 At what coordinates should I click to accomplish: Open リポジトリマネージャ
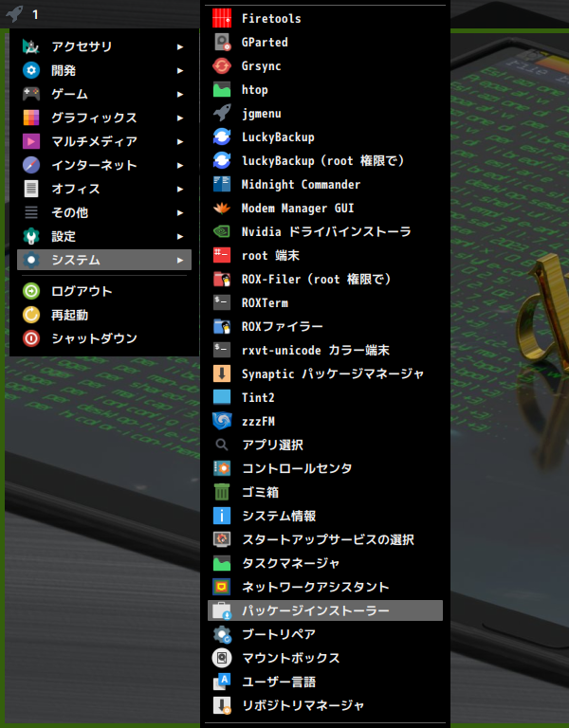click(325, 705)
